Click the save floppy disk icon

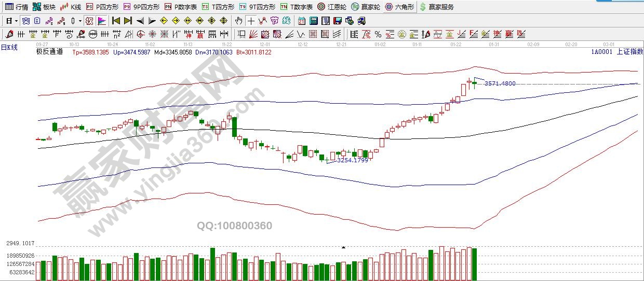click(x=337, y=21)
